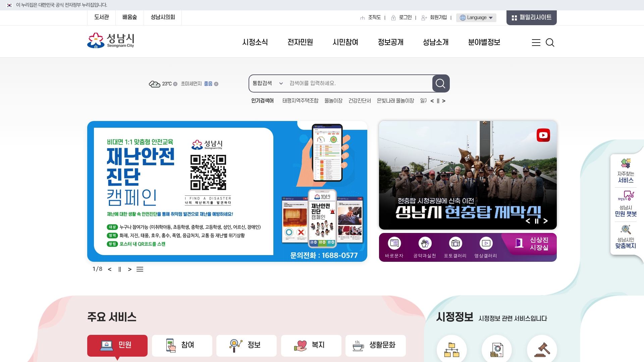
Task: Open 분야별정보 main menu
Action: (x=484, y=42)
